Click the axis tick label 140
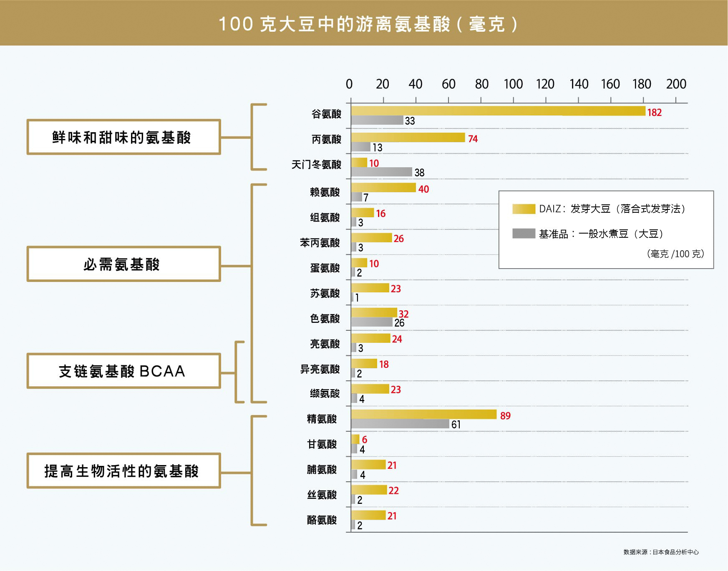The width and height of the screenshot is (728, 571). [579, 84]
